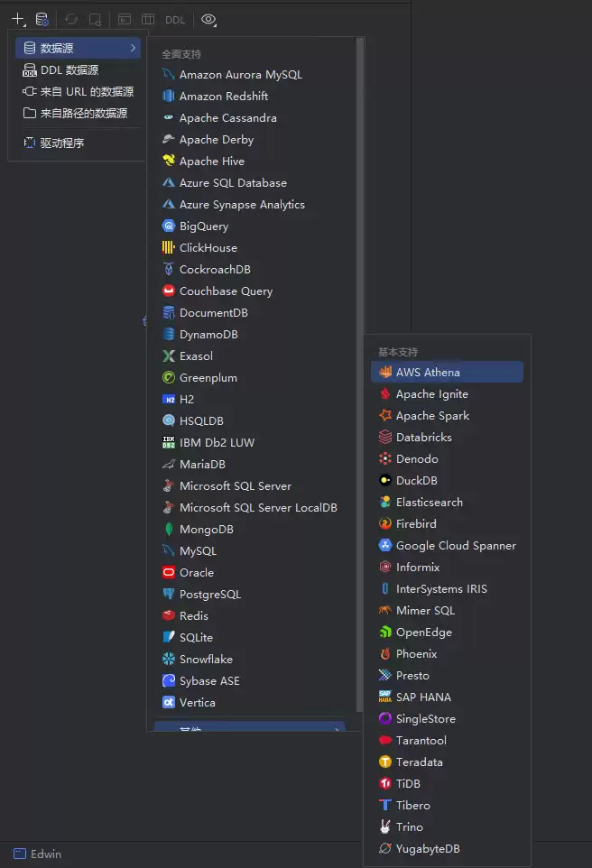Click the PostgreSQL elephant icon
This screenshot has width=592, height=868.
pyautogui.click(x=168, y=595)
